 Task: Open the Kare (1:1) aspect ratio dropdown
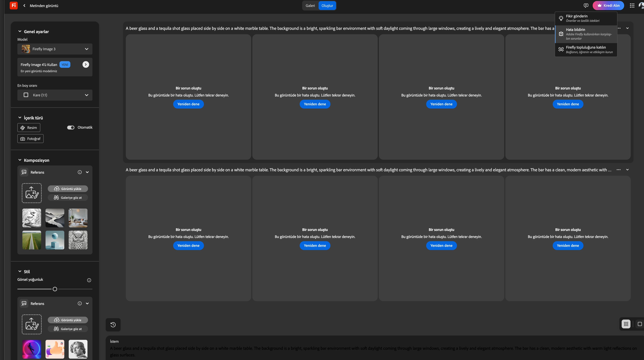[55, 95]
